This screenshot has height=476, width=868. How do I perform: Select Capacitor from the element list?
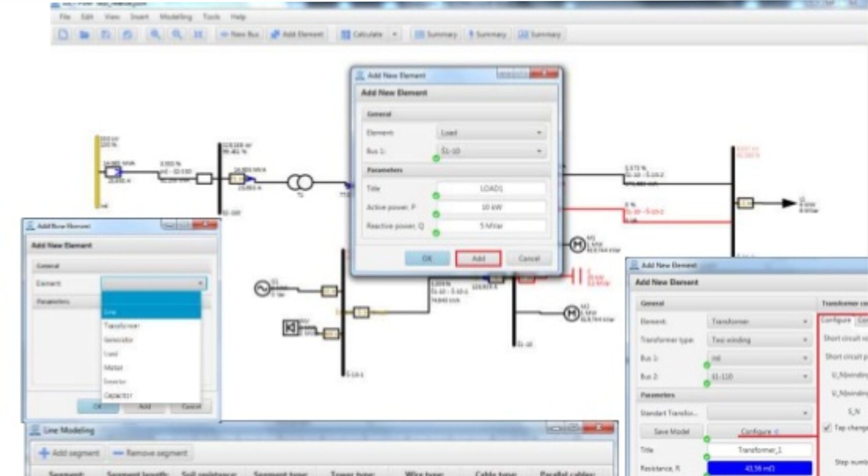[x=118, y=395]
